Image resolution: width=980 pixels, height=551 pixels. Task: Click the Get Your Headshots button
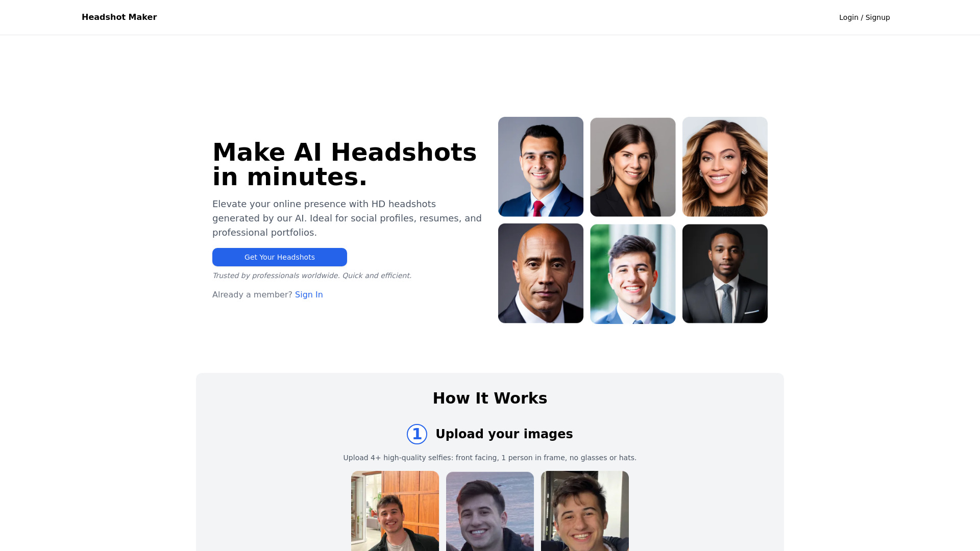(x=279, y=256)
